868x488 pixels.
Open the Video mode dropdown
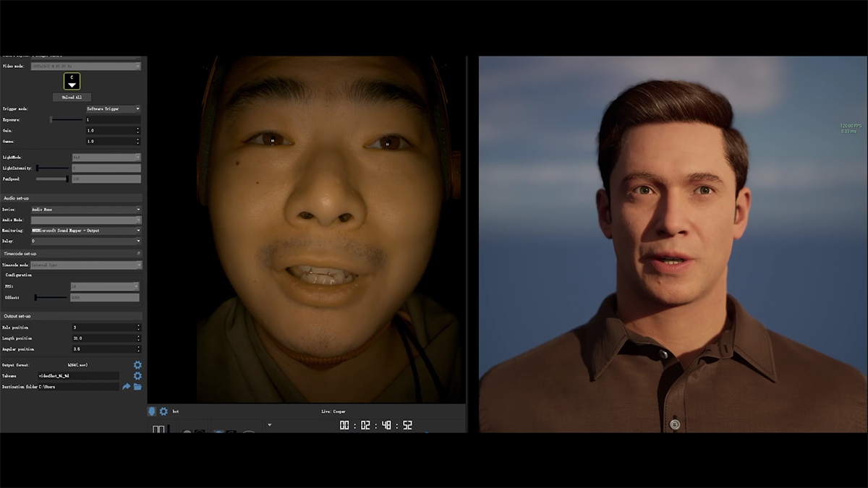click(x=86, y=66)
